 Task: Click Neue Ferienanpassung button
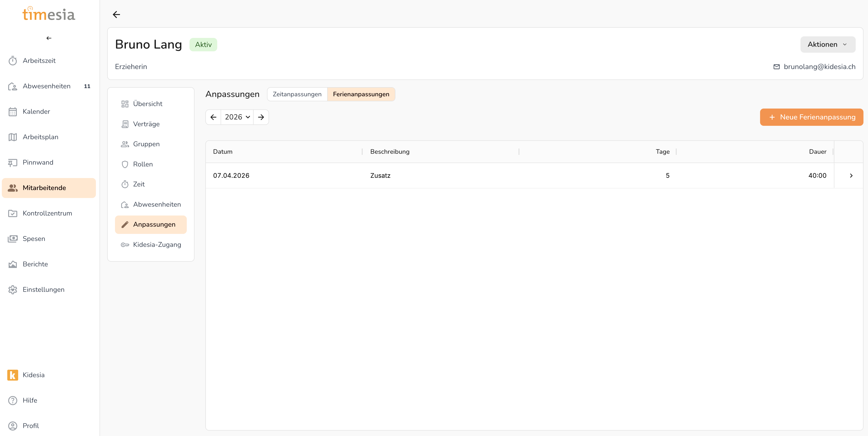tap(811, 117)
